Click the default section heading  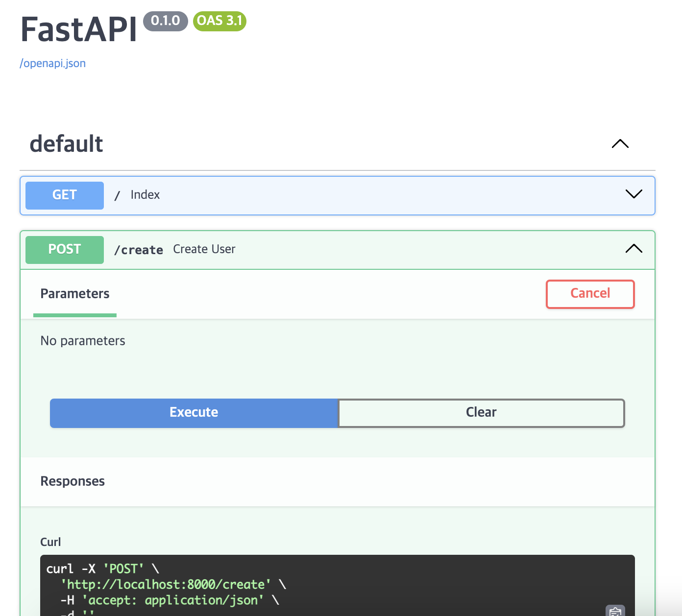pos(67,144)
